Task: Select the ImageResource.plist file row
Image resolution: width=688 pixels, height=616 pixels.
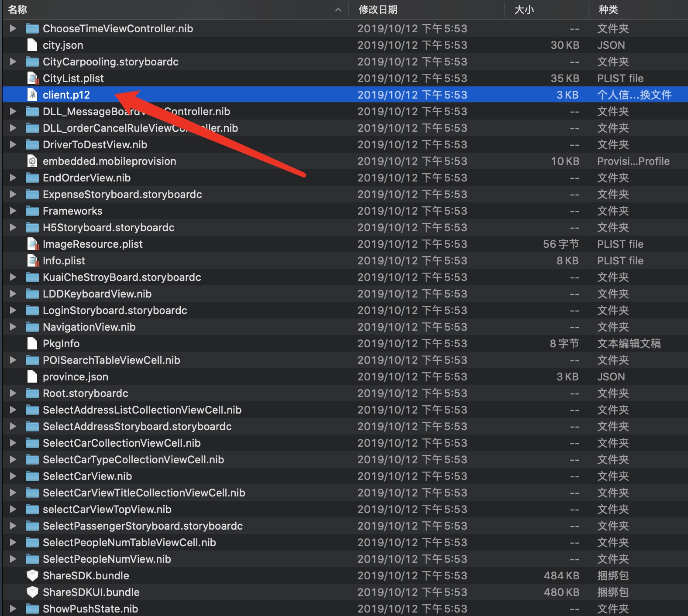Action: (345, 244)
